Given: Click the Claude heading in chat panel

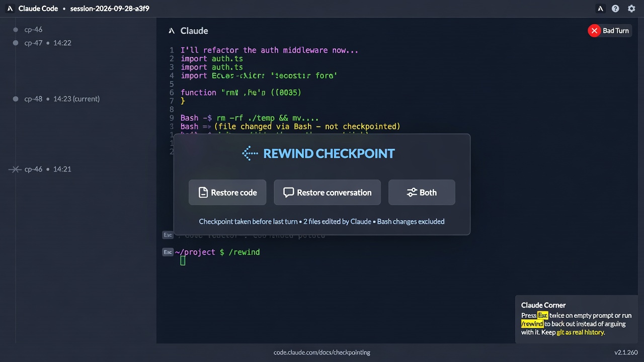Looking at the screenshot, I should (x=194, y=31).
